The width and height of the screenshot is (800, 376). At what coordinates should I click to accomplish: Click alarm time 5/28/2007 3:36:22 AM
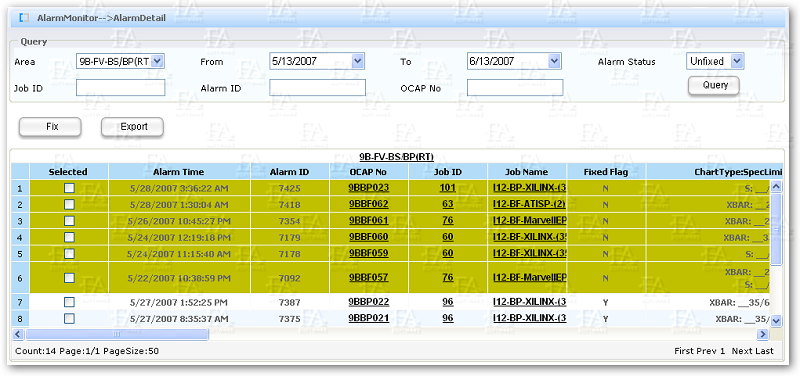[179, 188]
